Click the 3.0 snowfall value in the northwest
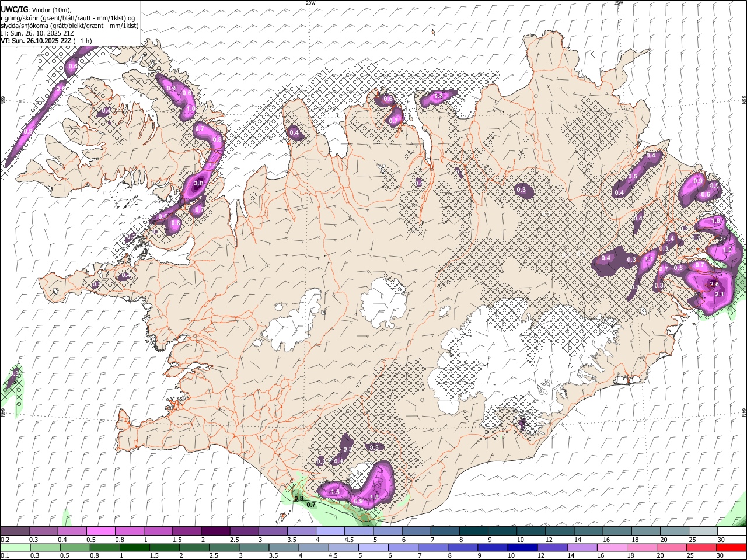Viewport: 747px width, 560px height. [198, 183]
